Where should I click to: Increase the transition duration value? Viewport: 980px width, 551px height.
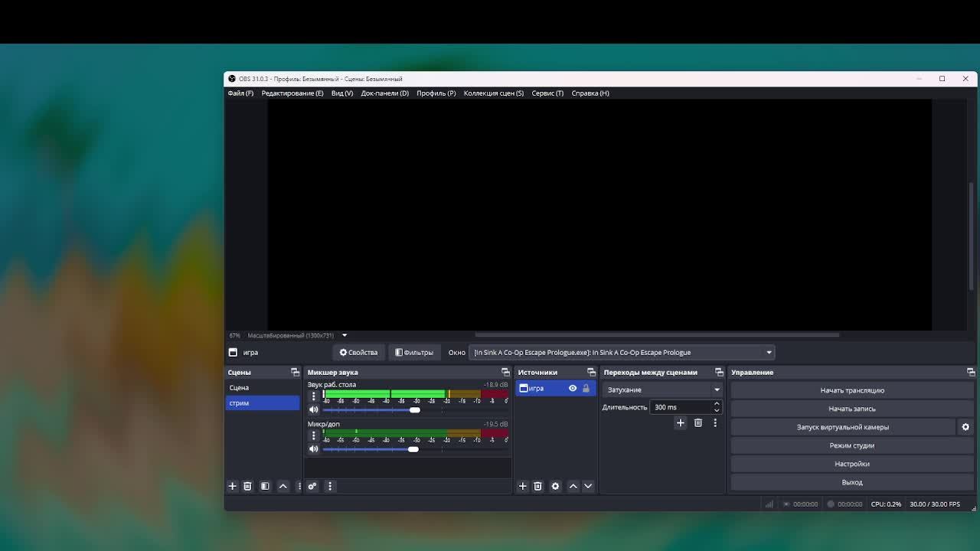tap(717, 404)
